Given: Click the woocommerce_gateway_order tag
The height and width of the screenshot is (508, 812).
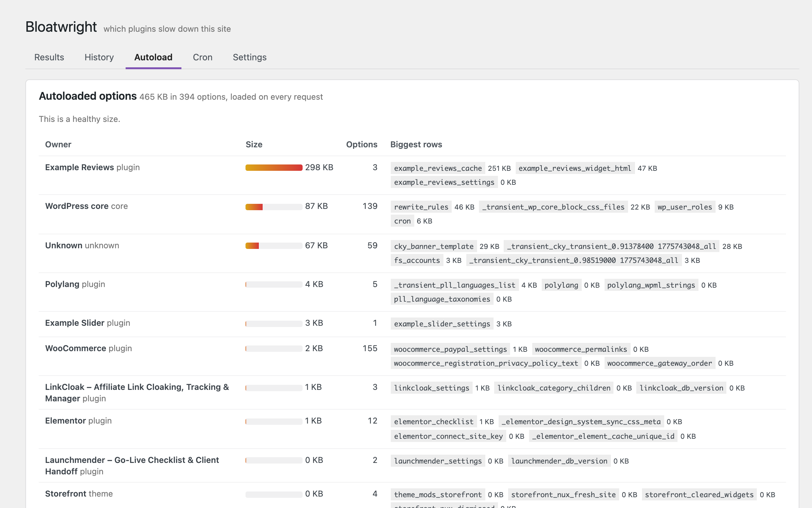Looking at the screenshot, I should [x=660, y=363].
